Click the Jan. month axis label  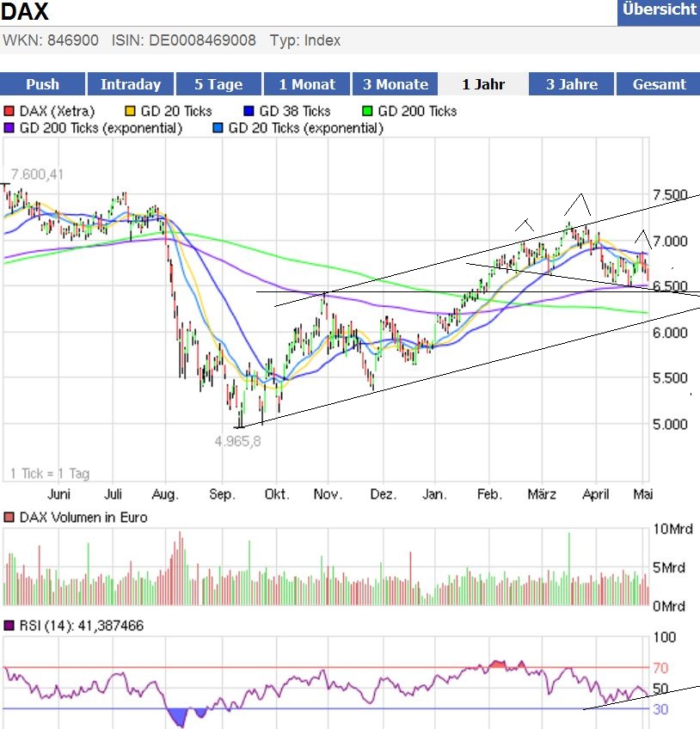(434, 494)
